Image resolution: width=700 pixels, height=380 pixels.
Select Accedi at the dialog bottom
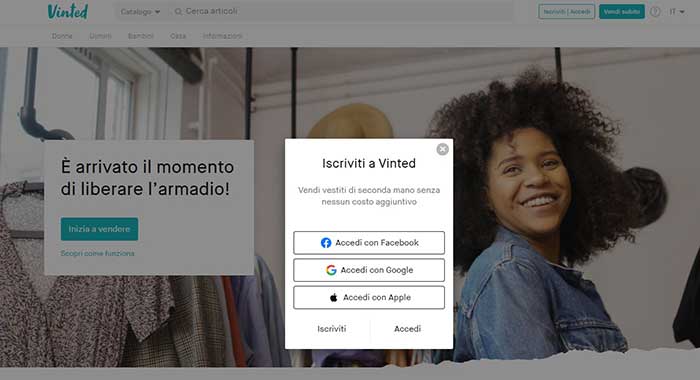407,329
